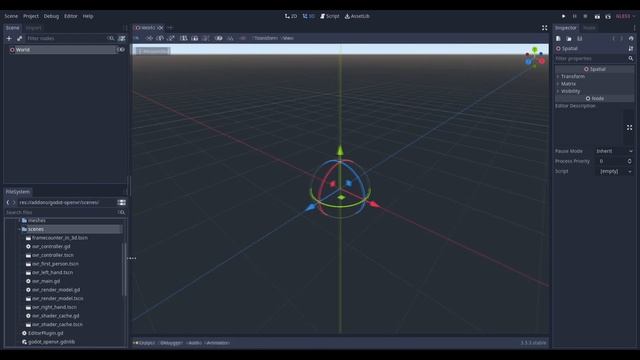Image resolution: width=640 pixels, height=360 pixels.
Task: Expand the Editor Description text box
Action: coord(629,128)
